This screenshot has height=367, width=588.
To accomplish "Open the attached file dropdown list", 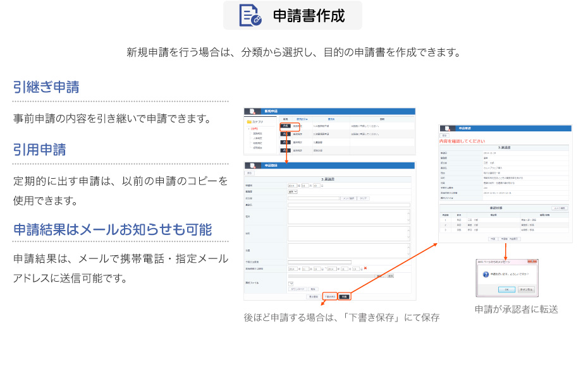I will [291, 283].
